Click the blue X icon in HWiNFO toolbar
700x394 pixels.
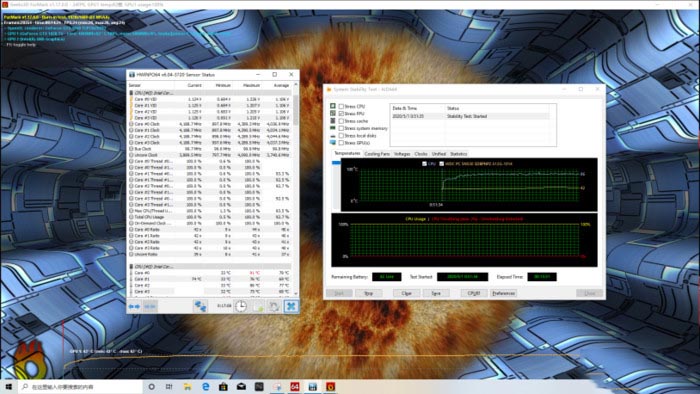(291, 306)
